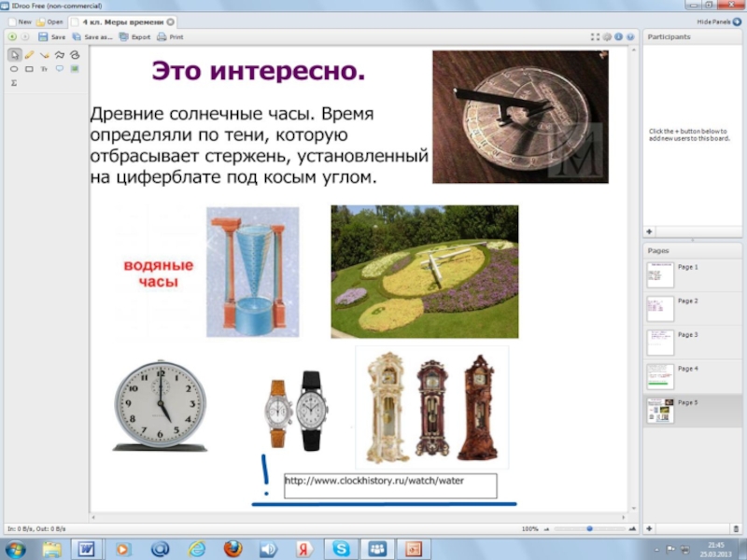Screen dimensions: 747x560
Task: Click the Save icon in toolbar
Action: [43, 37]
